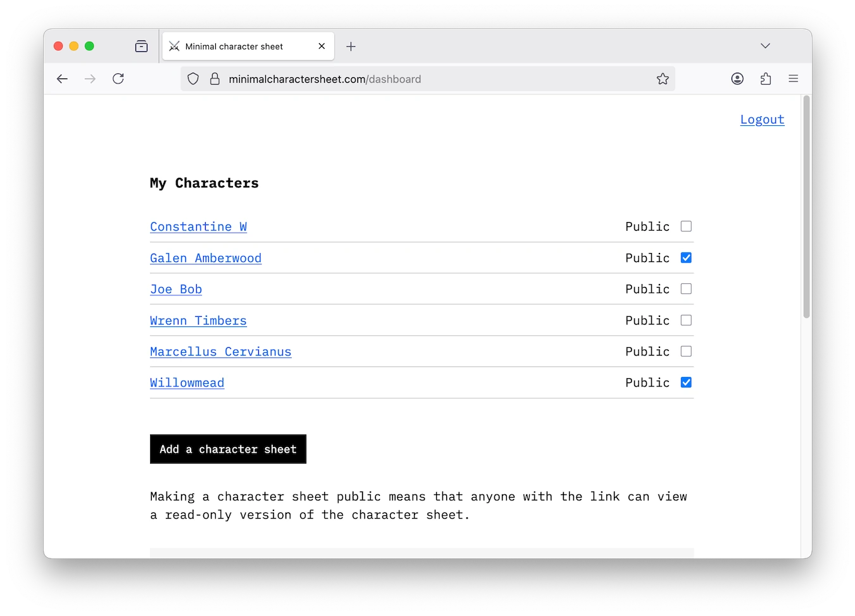This screenshot has height=616, width=855.
Task: Enable Public checkbox for Joe Bob
Action: coord(686,289)
